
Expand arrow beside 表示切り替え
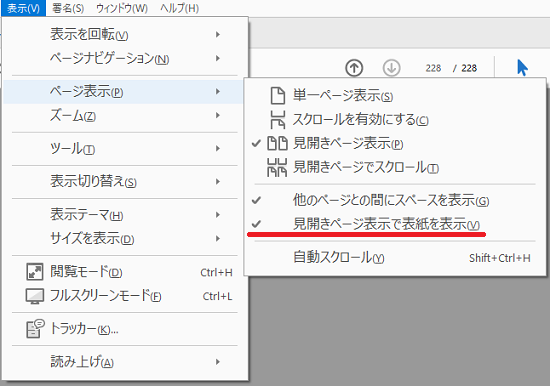218,181
